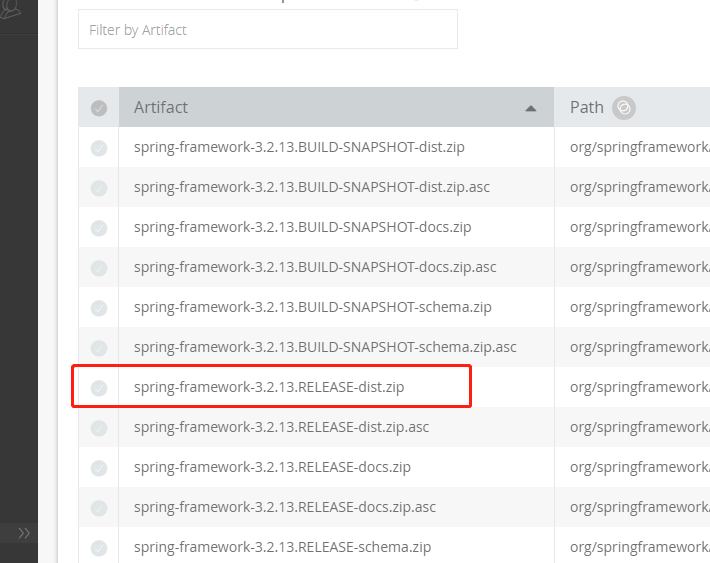Select artifact spring-framework-3.2.13.BUILD-SNAPSHOT-docs.zip.asc

pyautogui.click(x=315, y=267)
